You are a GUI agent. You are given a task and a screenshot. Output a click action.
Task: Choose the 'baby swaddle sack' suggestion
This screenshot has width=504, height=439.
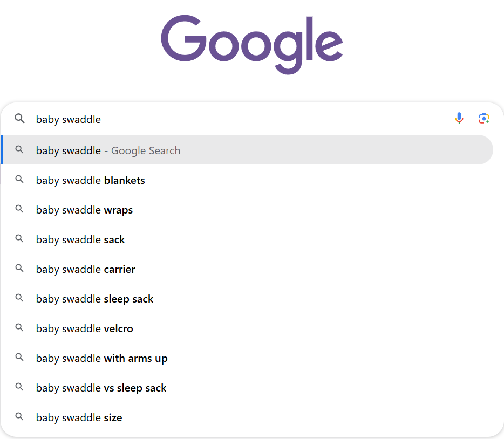pos(80,239)
